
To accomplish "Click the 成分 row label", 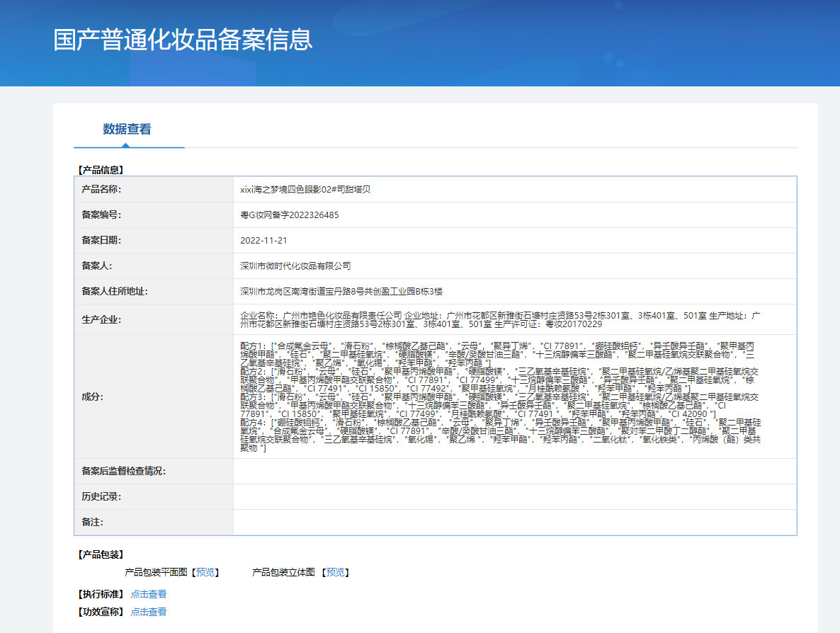I will (92, 397).
